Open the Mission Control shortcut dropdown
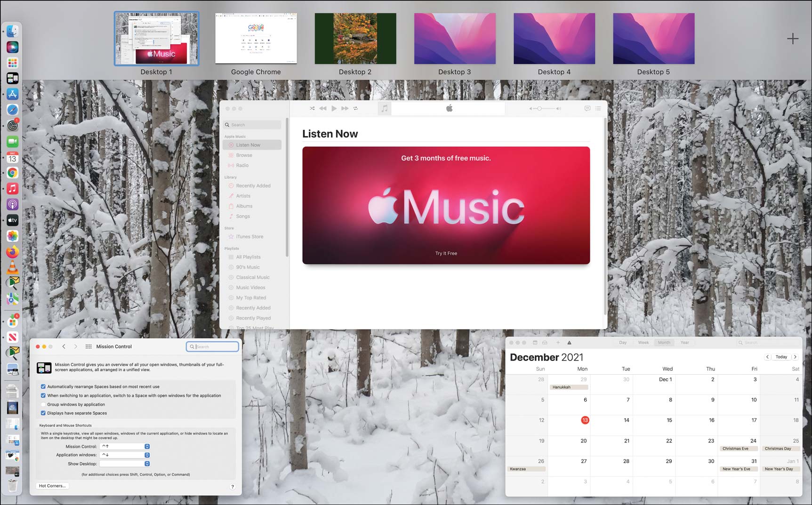Viewport: 812px width, 505px height. 125,446
